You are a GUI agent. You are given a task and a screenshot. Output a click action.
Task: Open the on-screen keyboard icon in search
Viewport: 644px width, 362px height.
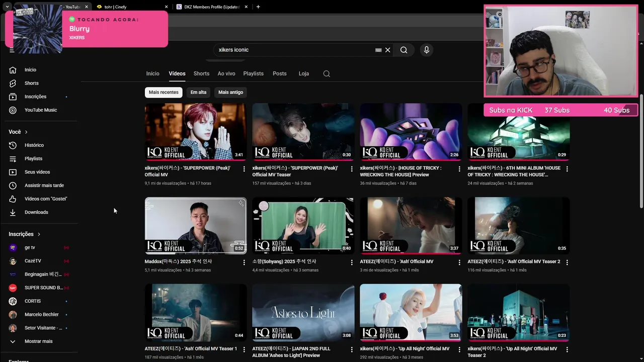[378, 50]
